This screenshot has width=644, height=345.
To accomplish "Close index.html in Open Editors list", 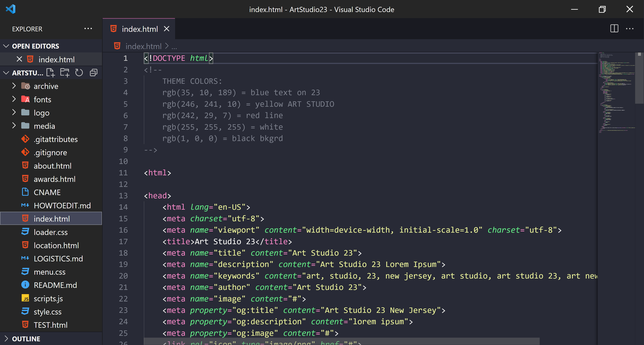I will pyautogui.click(x=19, y=59).
